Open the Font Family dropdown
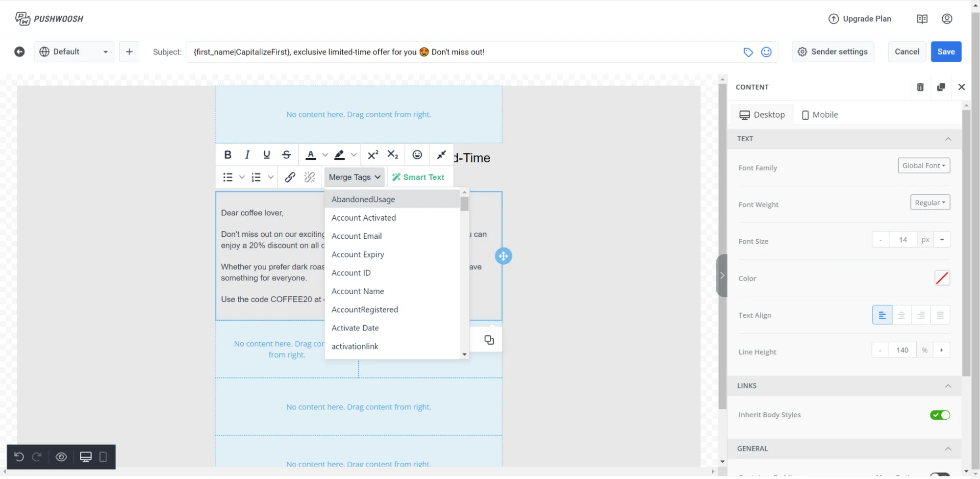This screenshot has width=980, height=479. click(x=924, y=166)
